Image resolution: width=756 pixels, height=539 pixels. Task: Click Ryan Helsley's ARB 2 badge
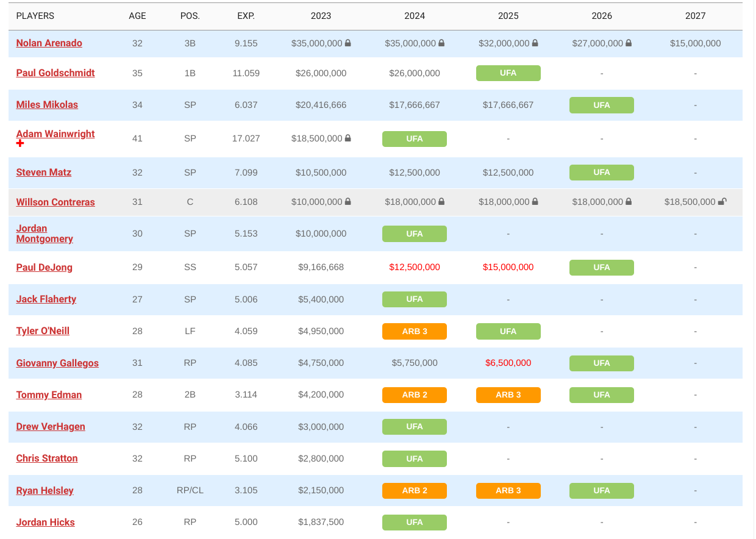(x=415, y=491)
